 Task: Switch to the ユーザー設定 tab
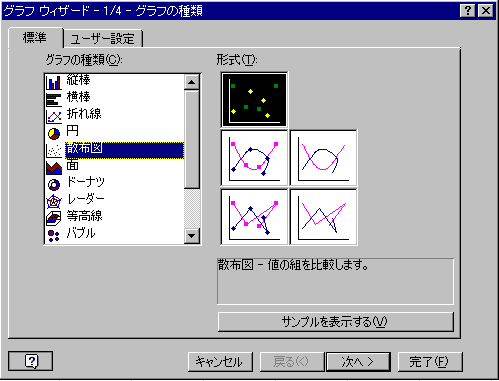point(103,39)
